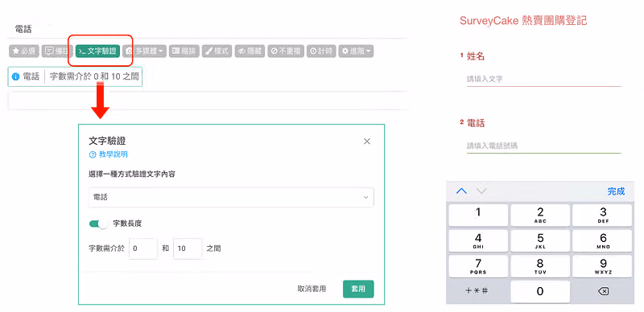
Task: Click the 姓名 text input field
Action: [x=544, y=79]
